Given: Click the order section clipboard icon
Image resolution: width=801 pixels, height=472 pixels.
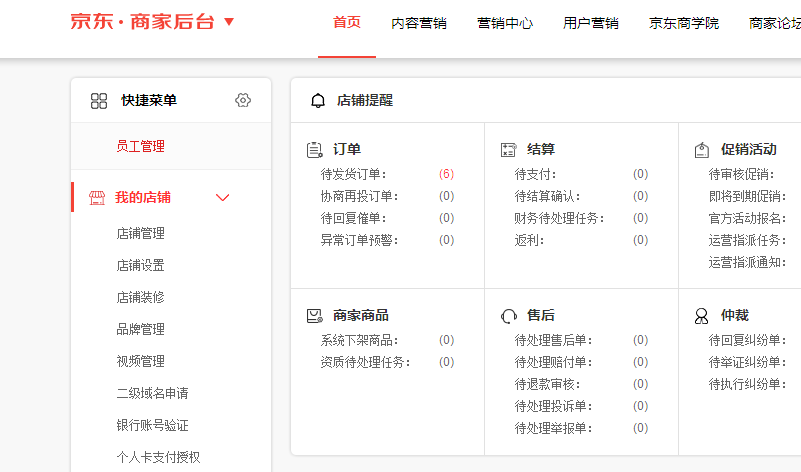Looking at the screenshot, I should tap(314, 150).
